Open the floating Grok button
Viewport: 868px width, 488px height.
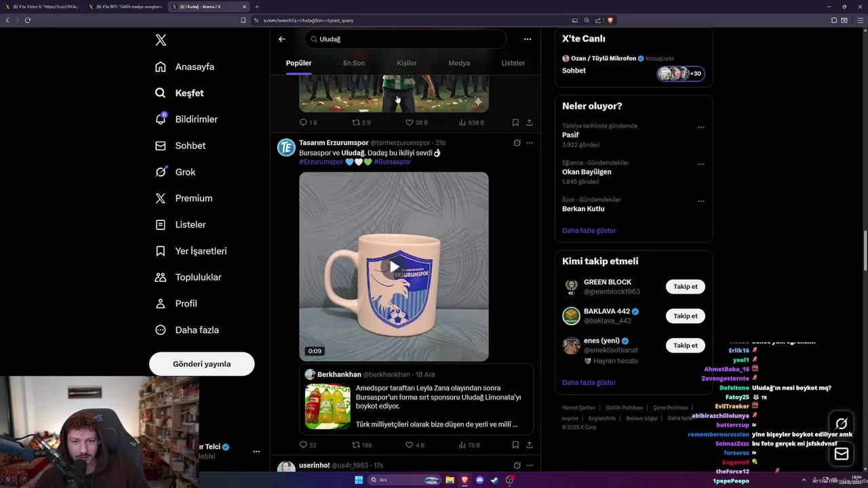coord(842,424)
